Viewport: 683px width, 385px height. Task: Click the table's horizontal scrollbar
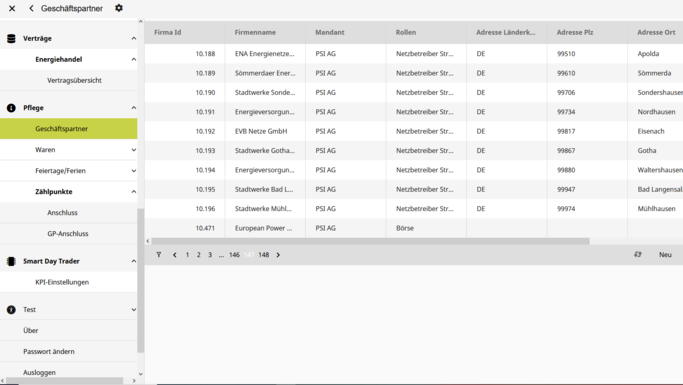coord(370,241)
